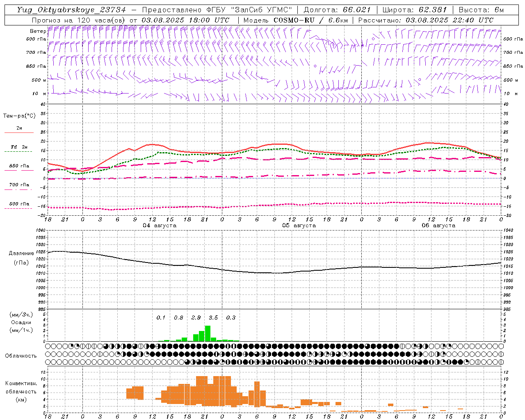525x420 pixels.
Task: Click the 10 м wind level label at left
Action: pyautogui.click(x=39, y=94)
